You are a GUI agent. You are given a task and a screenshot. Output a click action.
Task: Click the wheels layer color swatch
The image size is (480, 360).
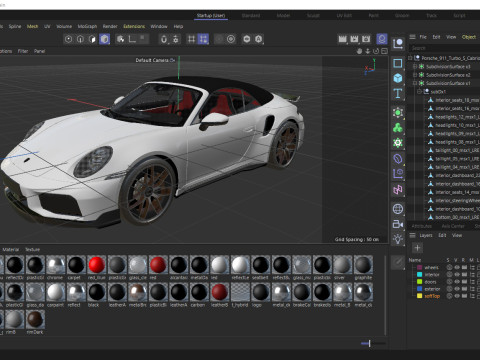pyautogui.click(x=420, y=267)
